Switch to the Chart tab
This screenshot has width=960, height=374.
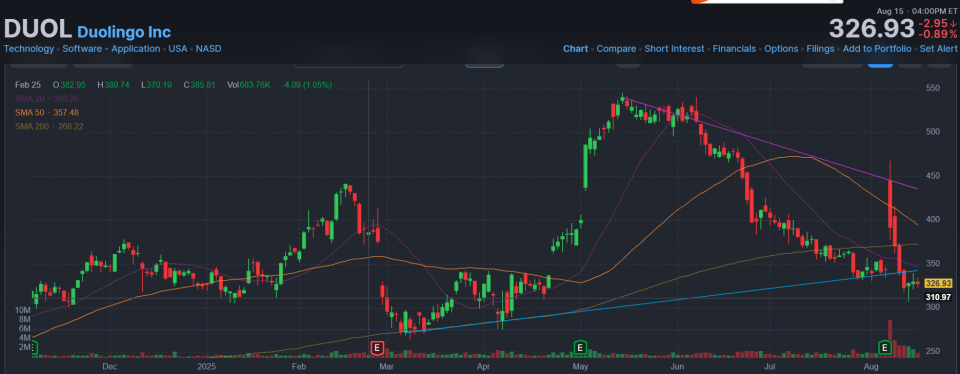[x=576, y=49]
